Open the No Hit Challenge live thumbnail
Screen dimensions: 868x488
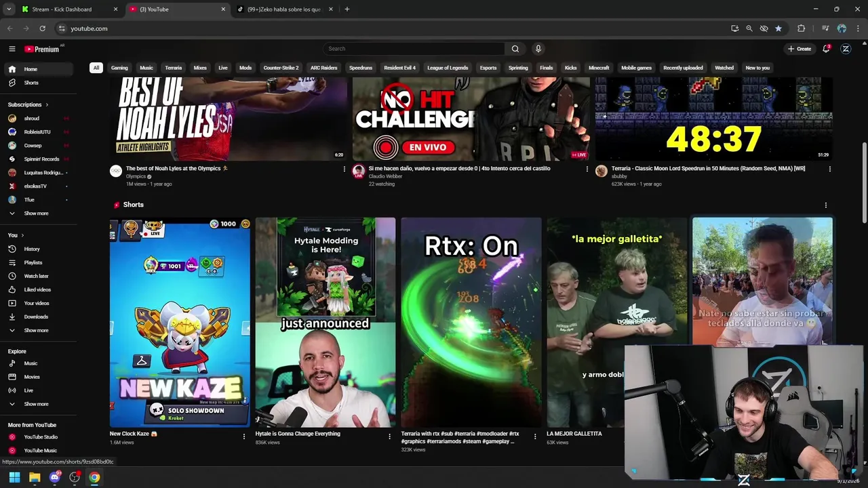tap(471, 119)
